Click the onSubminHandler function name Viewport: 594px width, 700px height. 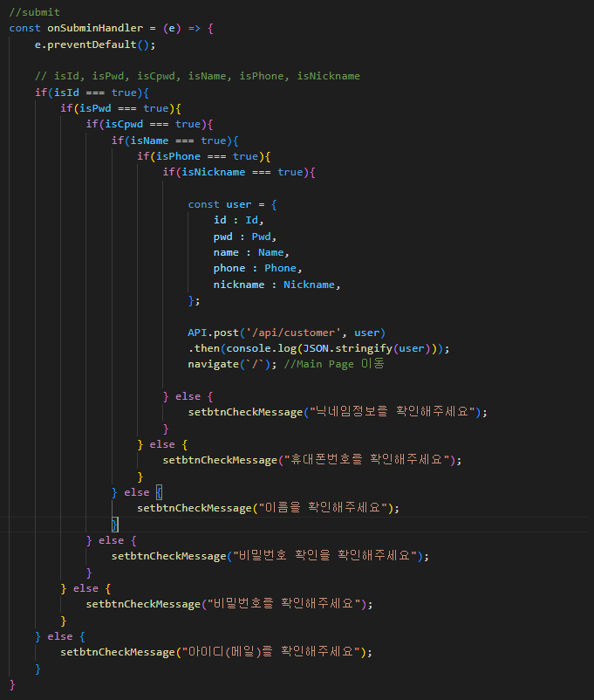tap(95, 28)
